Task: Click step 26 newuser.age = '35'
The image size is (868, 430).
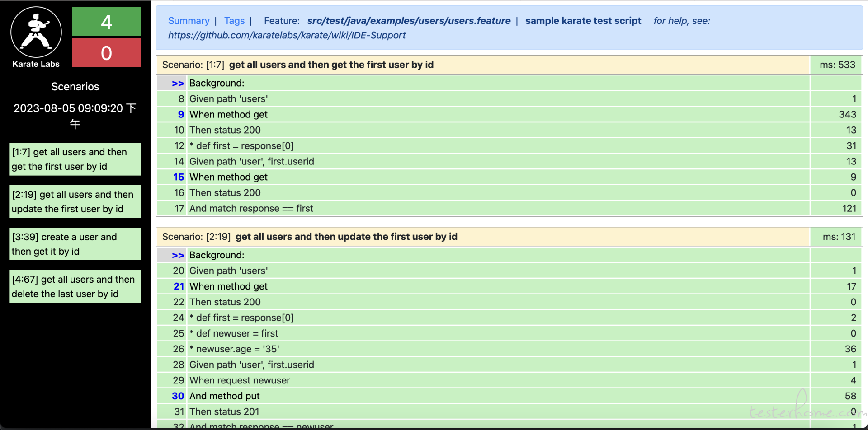Action: (x=498, y=349)
